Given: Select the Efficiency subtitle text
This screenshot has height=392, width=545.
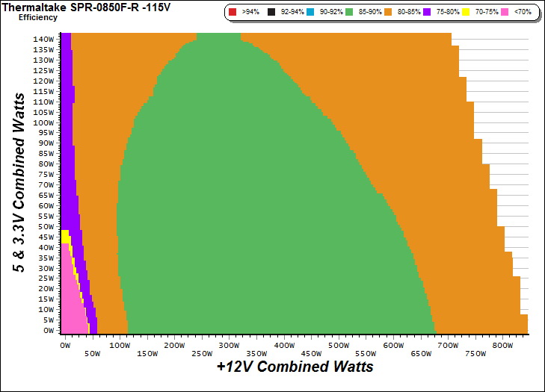Looking at the screenshot, I should [37, 17].
